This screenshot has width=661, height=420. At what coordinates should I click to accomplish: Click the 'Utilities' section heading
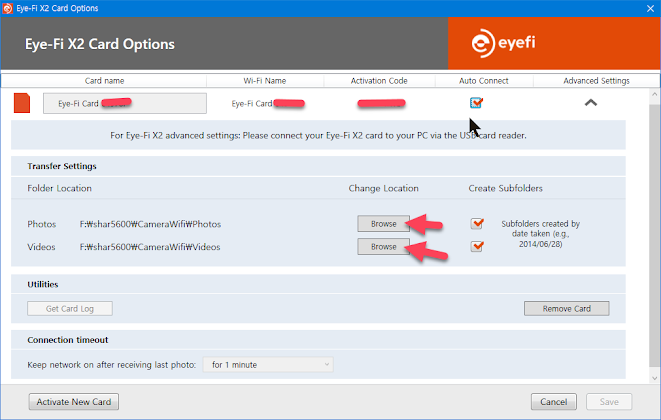tap(43, 284)
